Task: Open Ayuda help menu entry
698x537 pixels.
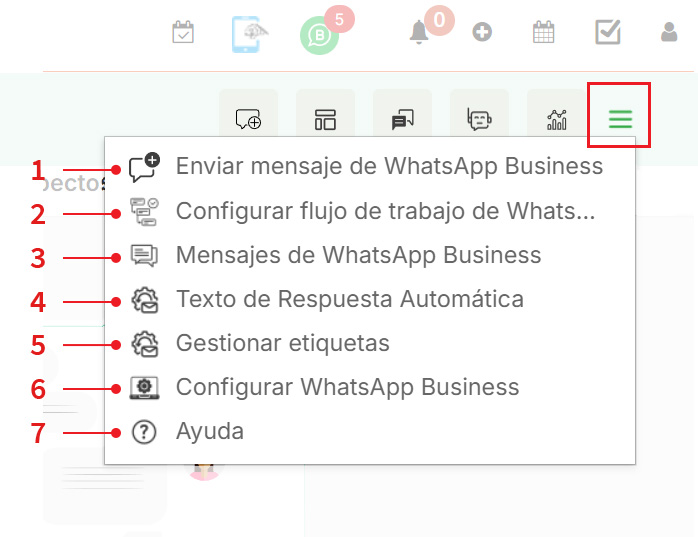Action: (210, 432)
